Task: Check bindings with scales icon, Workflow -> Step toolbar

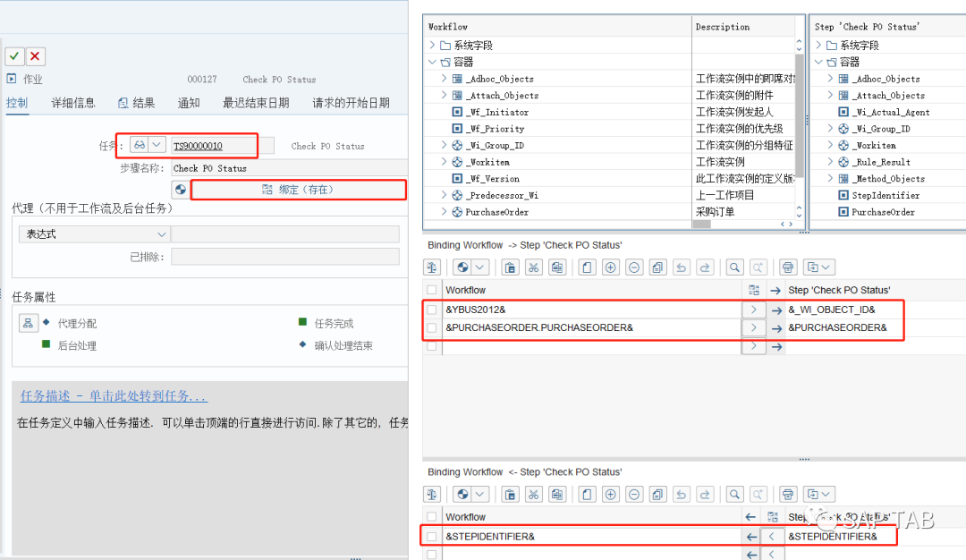Action: pos(432,267)
